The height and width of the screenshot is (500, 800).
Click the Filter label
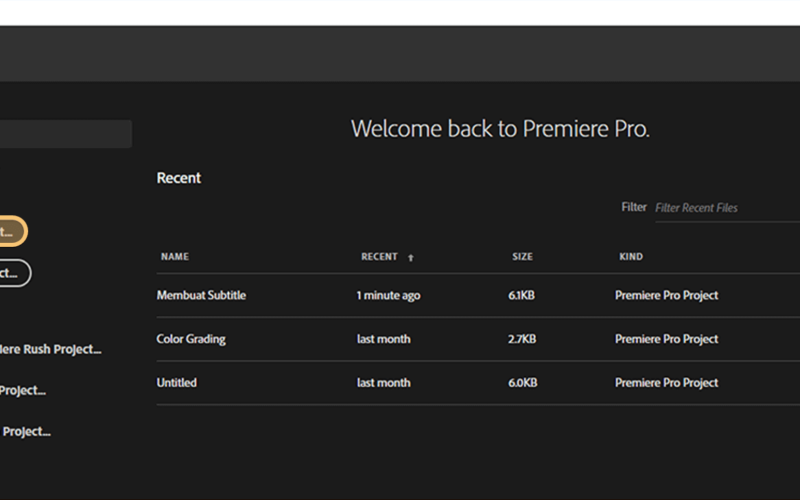coord(634,207)
